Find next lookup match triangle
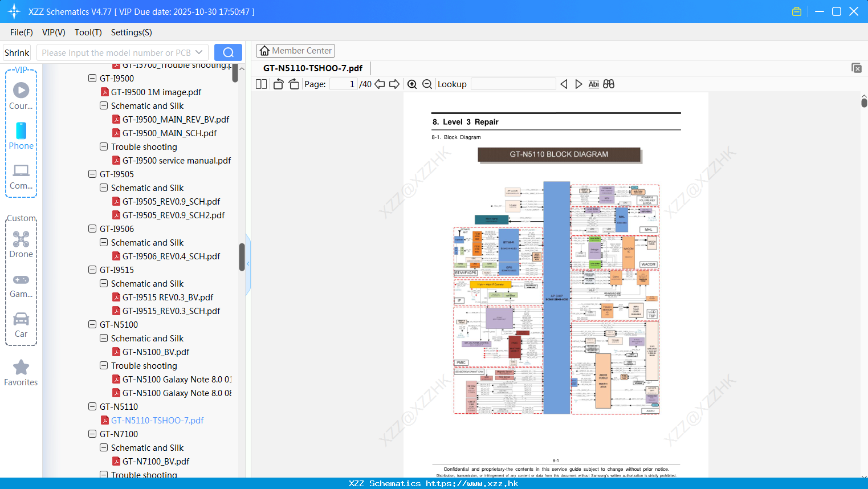The height and width of the screenshot is (489, 868). point(578,84)
